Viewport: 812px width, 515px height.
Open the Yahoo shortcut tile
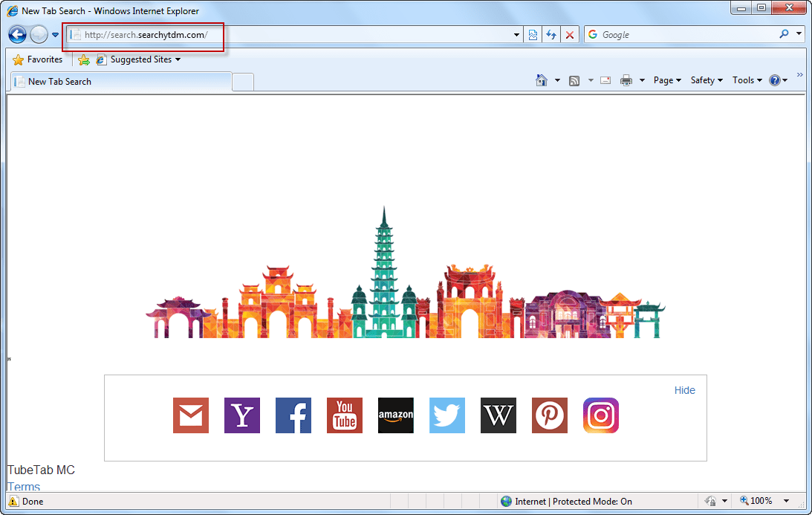click(x=242, y=415)
